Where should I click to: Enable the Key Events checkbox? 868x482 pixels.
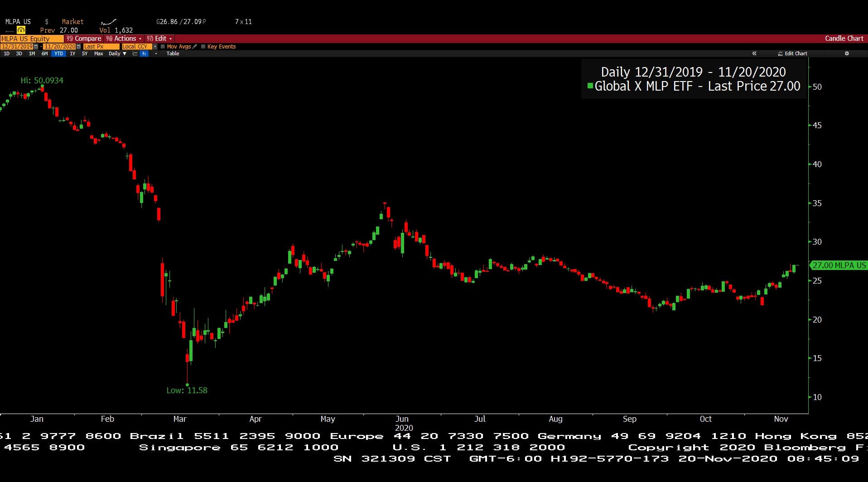[x=203, y=46]
